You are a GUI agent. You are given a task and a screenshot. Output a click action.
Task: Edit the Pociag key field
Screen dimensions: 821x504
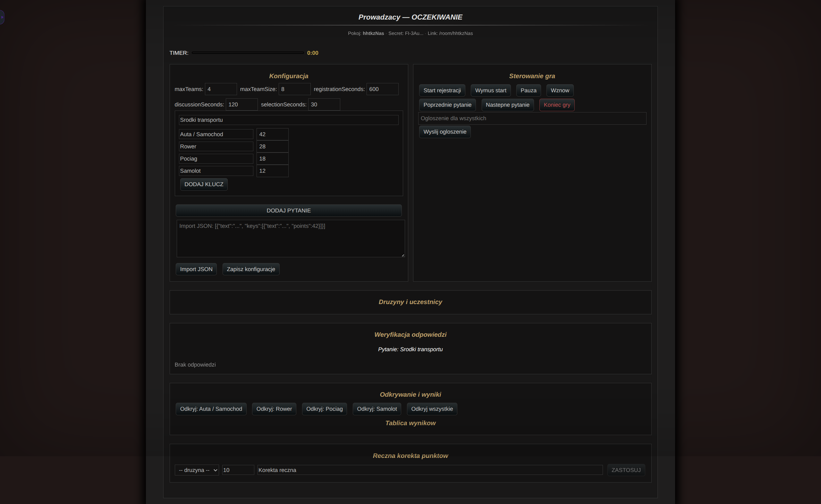(x=216, y=159)
